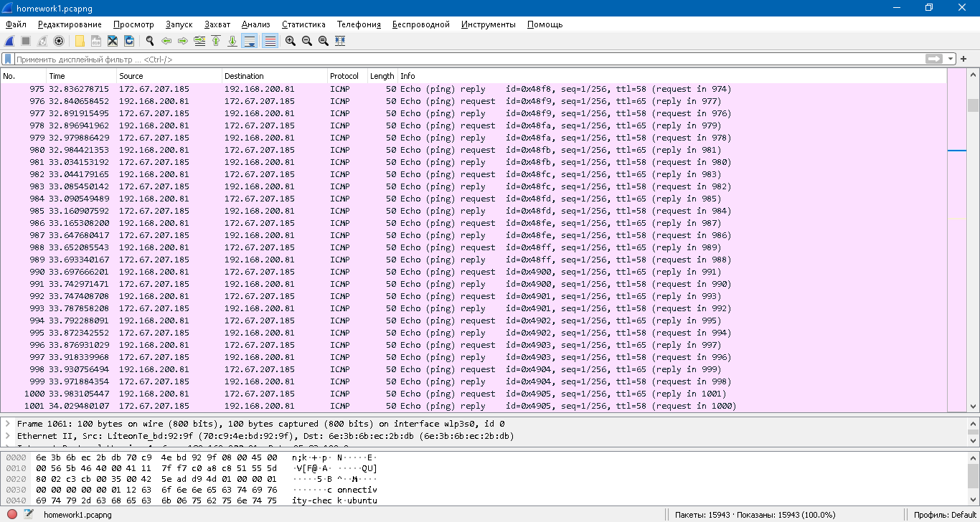Image resolution: width=980 pixels, height=522 pixels.
Task: Sort by the No. column header
Action: tap(23, 76)
